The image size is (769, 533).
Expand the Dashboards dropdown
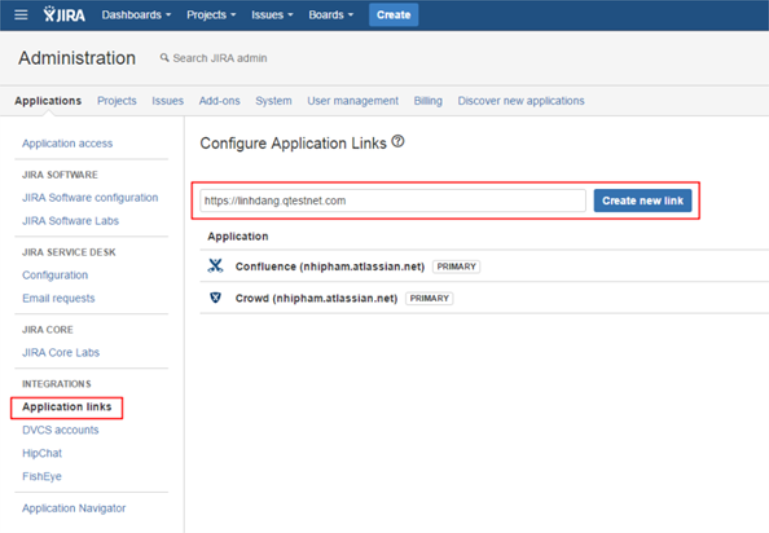coord(136,15)
